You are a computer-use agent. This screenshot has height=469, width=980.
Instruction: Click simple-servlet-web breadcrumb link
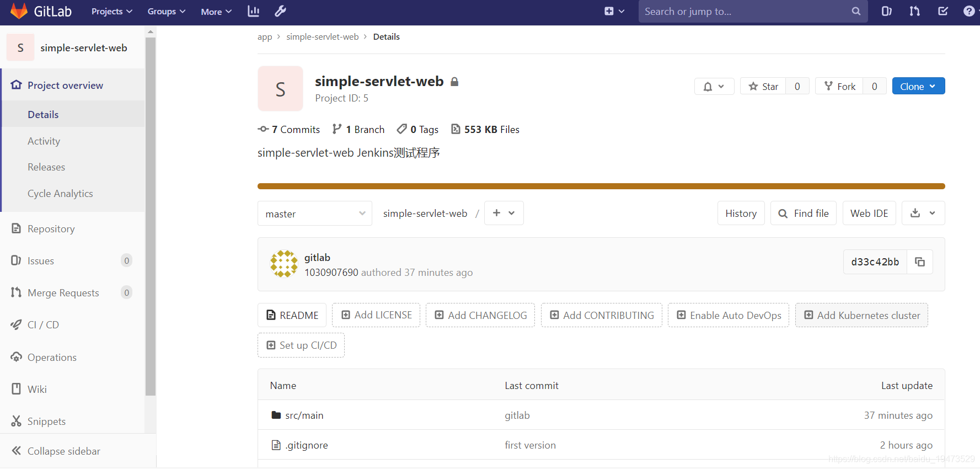click(x=323, y=37)
